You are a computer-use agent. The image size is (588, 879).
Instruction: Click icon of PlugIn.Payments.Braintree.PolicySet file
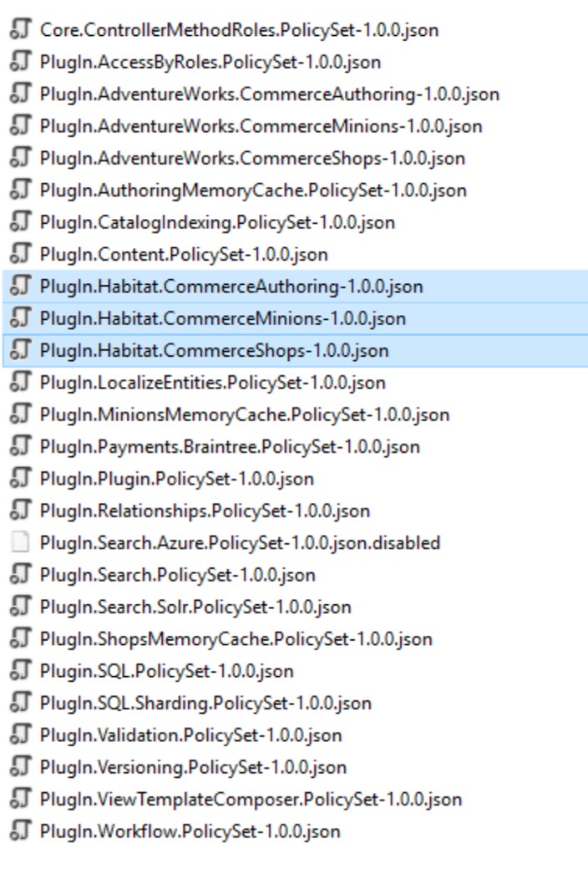coord(20,446)
